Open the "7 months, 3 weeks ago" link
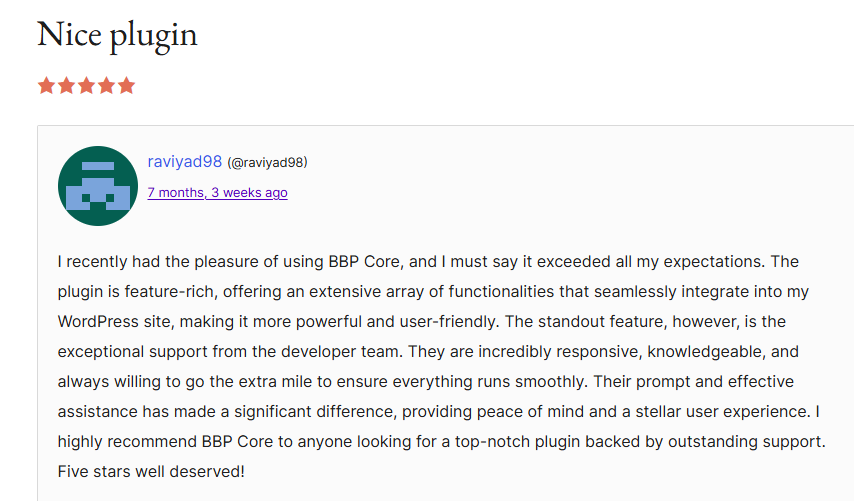 tap(217, 192)
